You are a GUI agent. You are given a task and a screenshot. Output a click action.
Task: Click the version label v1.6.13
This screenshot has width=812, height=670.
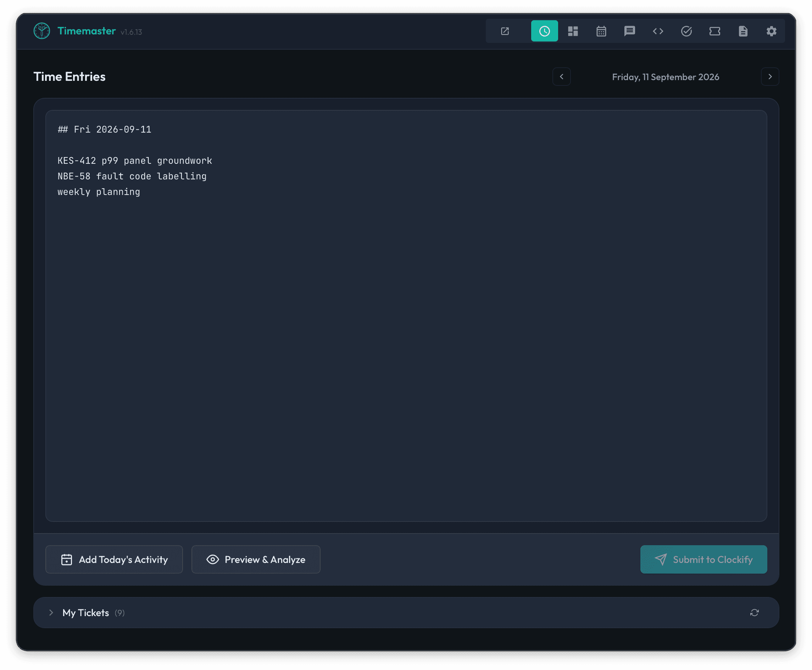(131, 32)
